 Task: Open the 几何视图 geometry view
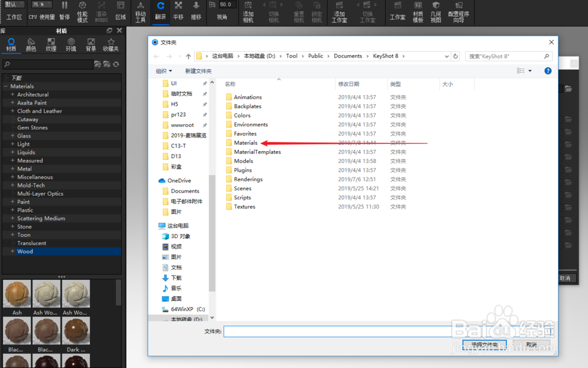[436, 11]
